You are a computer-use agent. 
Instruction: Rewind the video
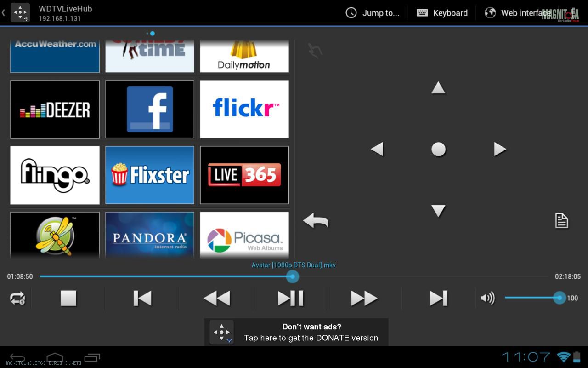click(217, 298)
